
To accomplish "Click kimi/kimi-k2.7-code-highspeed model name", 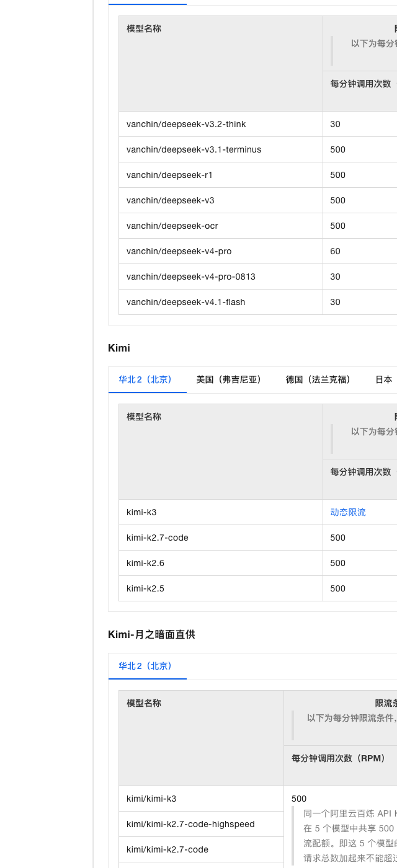I will [x=190, y=824].
